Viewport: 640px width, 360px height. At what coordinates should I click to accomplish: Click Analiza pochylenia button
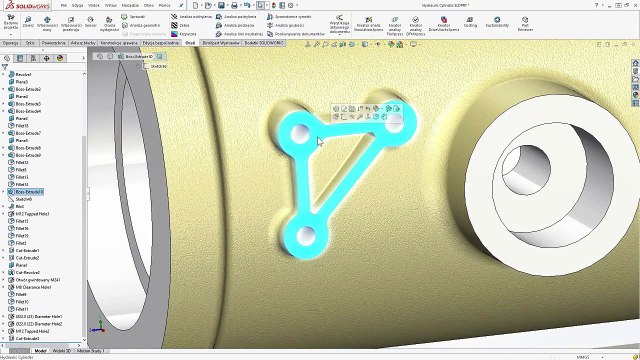click(236, 17)
